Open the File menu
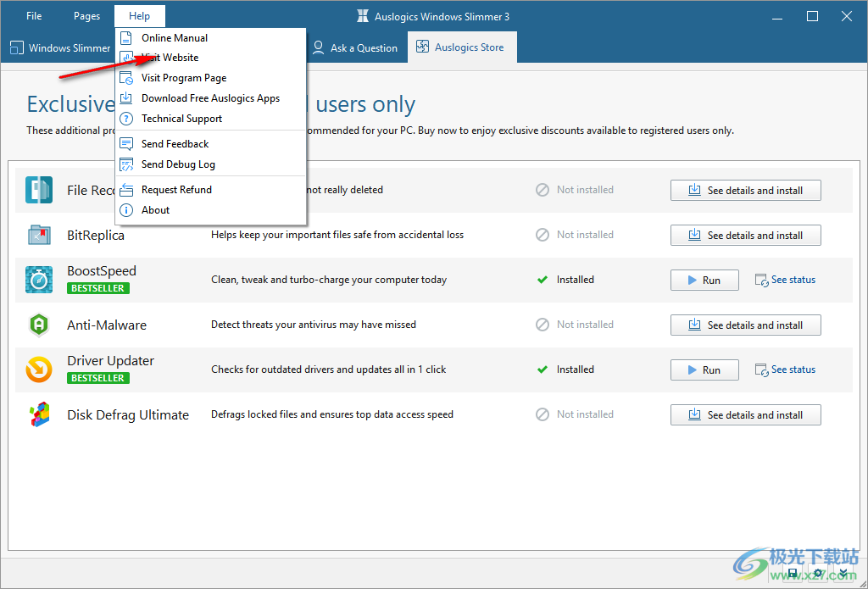This screenshot has height=589, width=868. click(34, 16)
